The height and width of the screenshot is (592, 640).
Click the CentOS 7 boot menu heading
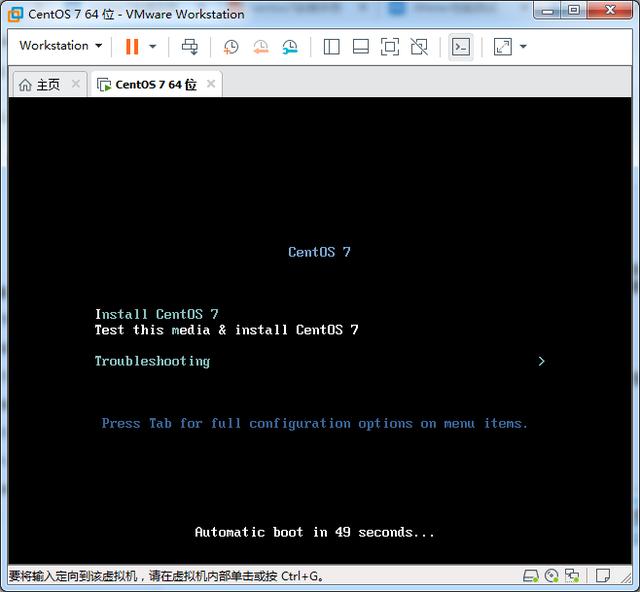pos(319,252)
